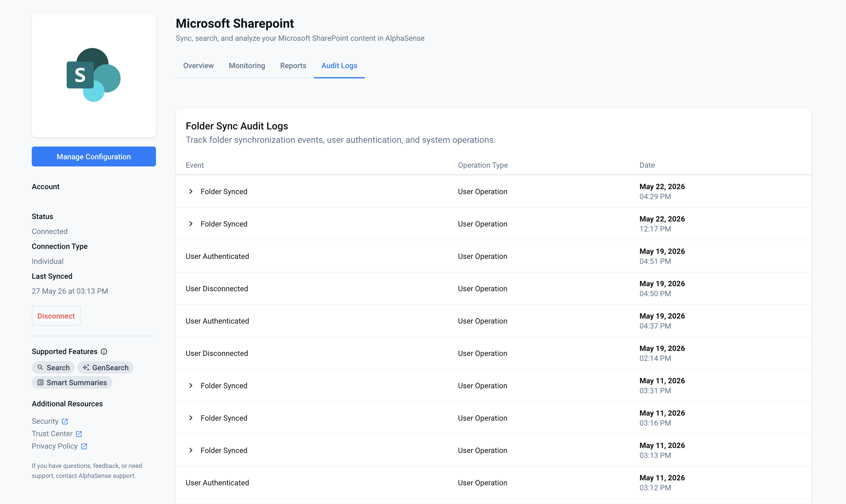Click the last synced time 27 May 26
Image resolution: width=846 pixels, height=504 pixels.
coord(70,291)
